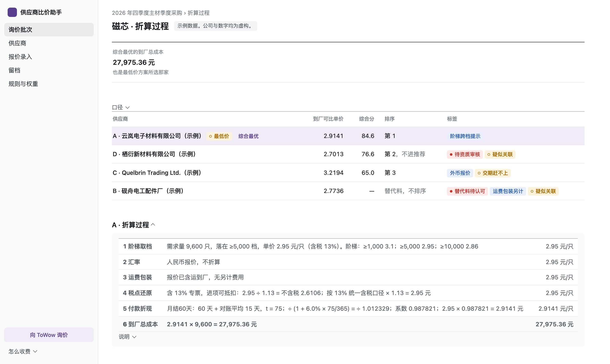The width and height of the screenshot is (610, 364).
Task: Click the 替代料待认可 tag
Action: pyautogui.click(x=467, y=191)
